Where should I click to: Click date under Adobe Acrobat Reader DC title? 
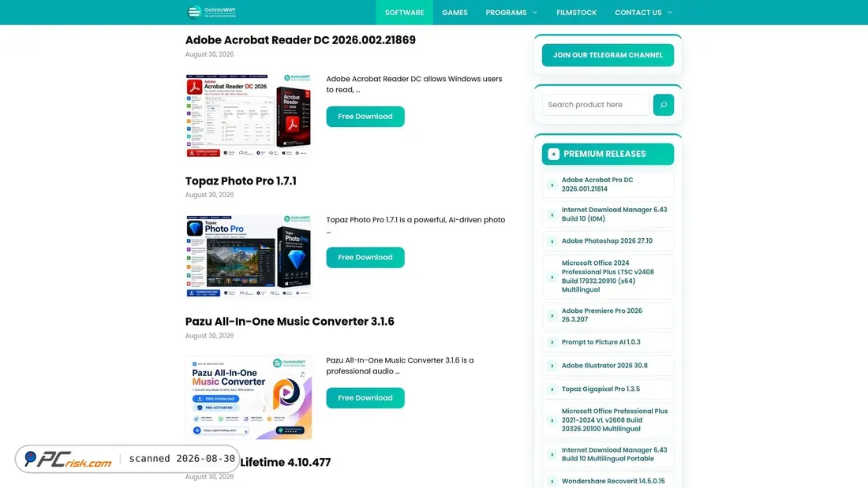click(x=209, y=54)
